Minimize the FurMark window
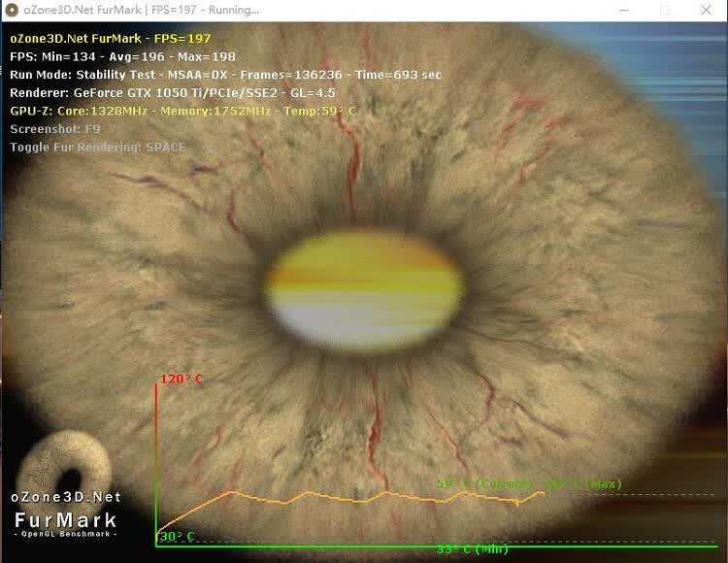728x563 pixels. [624, 10]
